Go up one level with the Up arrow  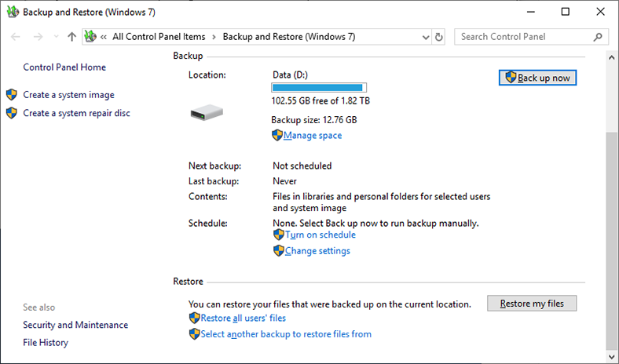point(71,37)
